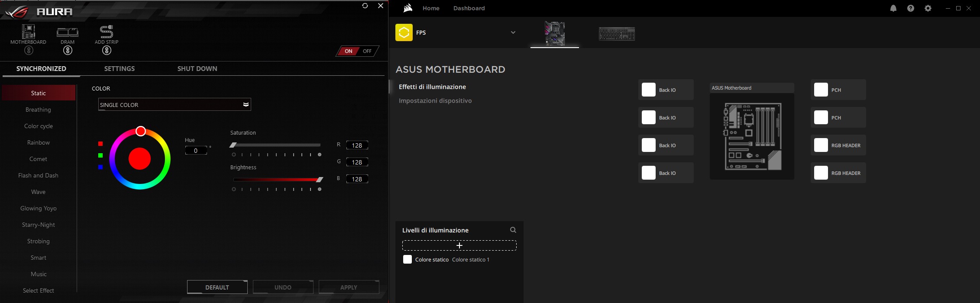This screenshot has width=980, height=303.
Task: Open the Dashboard in iCUE
Action: [469, 8]
